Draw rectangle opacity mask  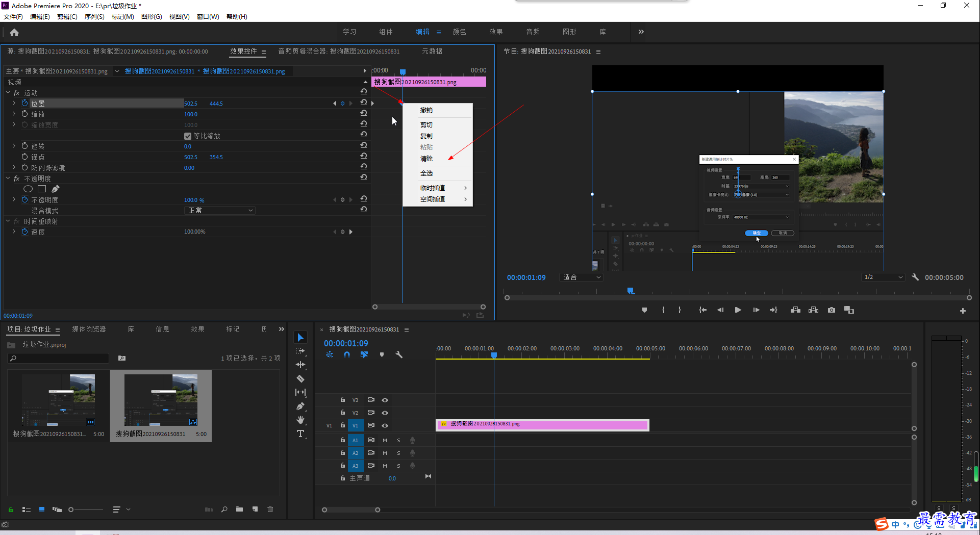42,189
